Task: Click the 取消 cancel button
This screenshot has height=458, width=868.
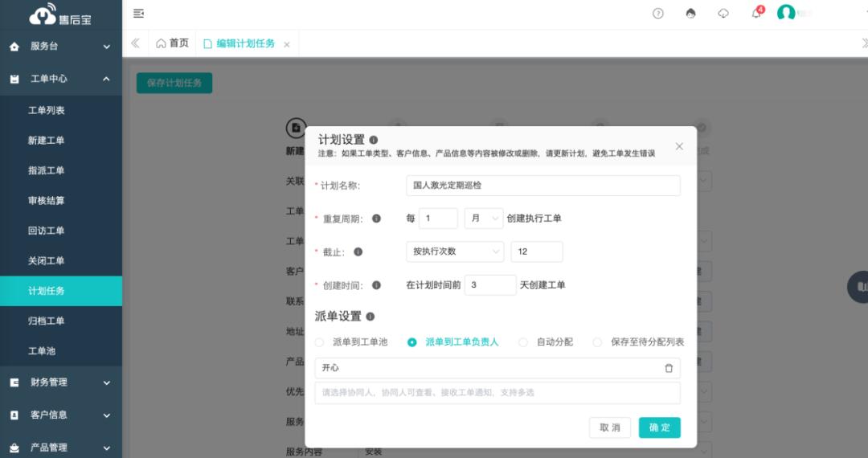Action: [x=610, y=427]
